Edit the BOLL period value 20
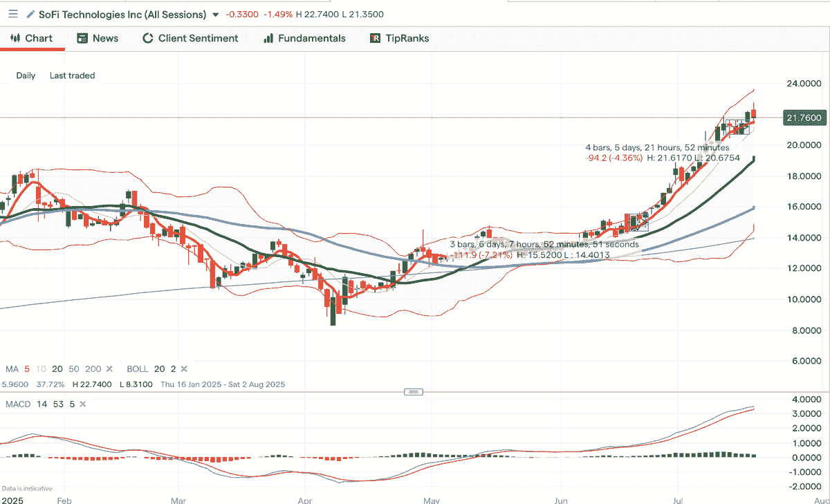Screen dimensions: 830x504 161,368
